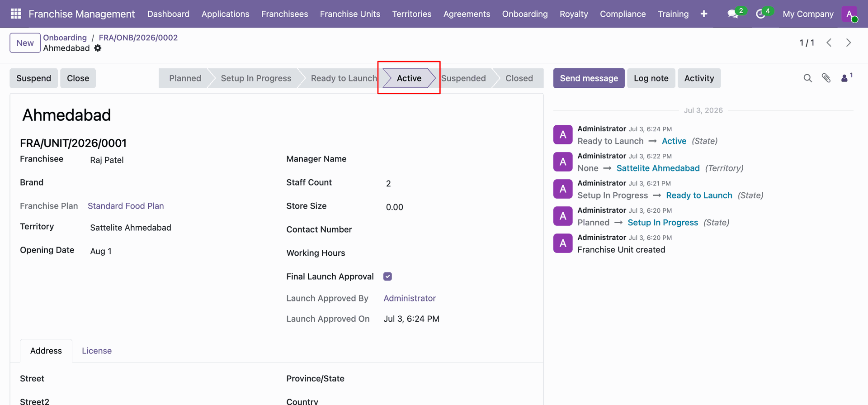
Task: Select Ready to Launch status stage
Action: click(x=344, y=78)
